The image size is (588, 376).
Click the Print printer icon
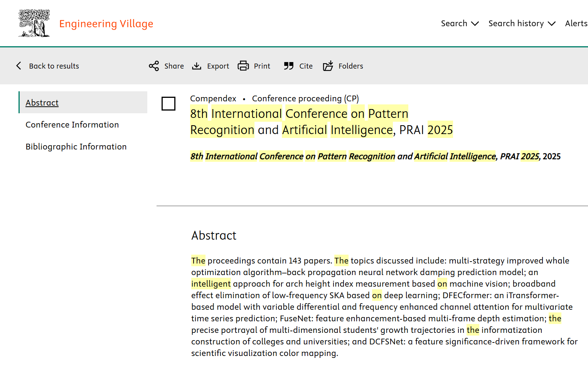(x=243, y=66)
